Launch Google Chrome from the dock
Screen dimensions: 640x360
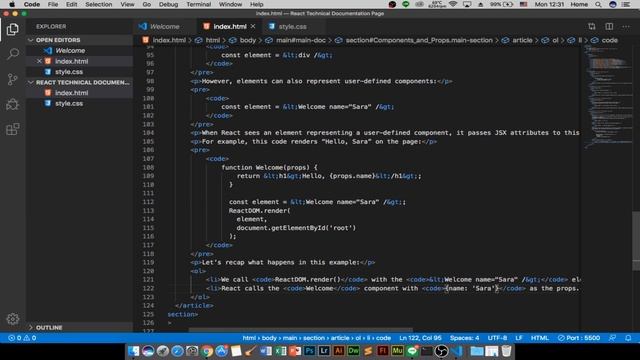(x=207, y=351)
